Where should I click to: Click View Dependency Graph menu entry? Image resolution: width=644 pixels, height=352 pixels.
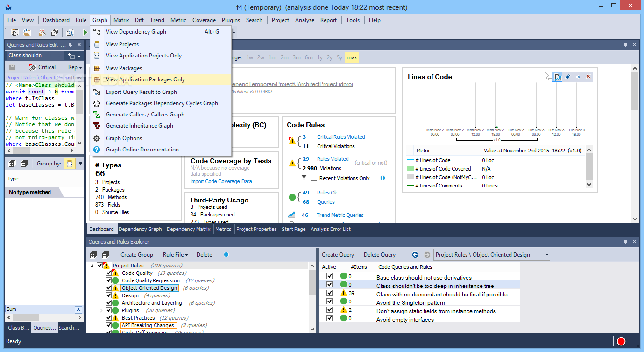point(161,32)
